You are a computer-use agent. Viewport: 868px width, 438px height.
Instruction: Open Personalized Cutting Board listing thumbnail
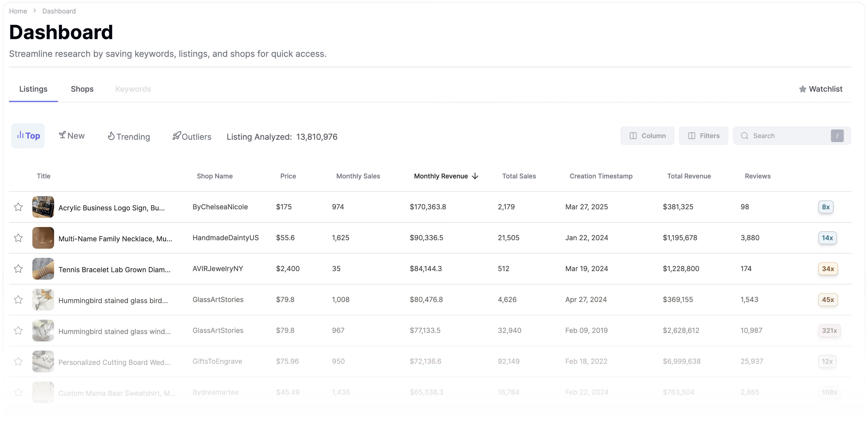(x=43, y=361)
